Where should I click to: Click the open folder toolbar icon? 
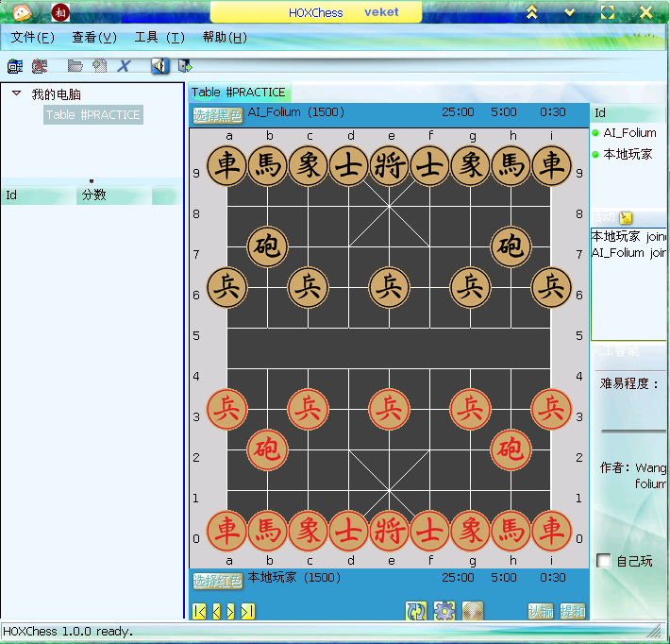coord(75,66)
